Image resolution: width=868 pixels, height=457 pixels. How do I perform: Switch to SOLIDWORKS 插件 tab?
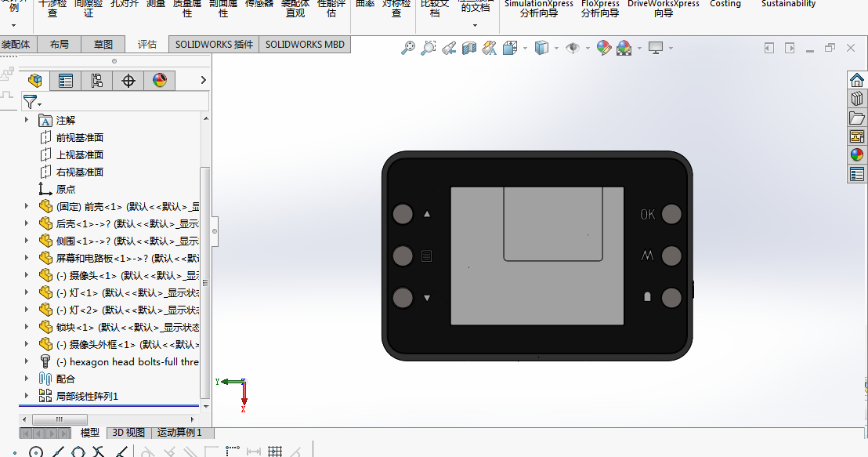coord(214,45)
